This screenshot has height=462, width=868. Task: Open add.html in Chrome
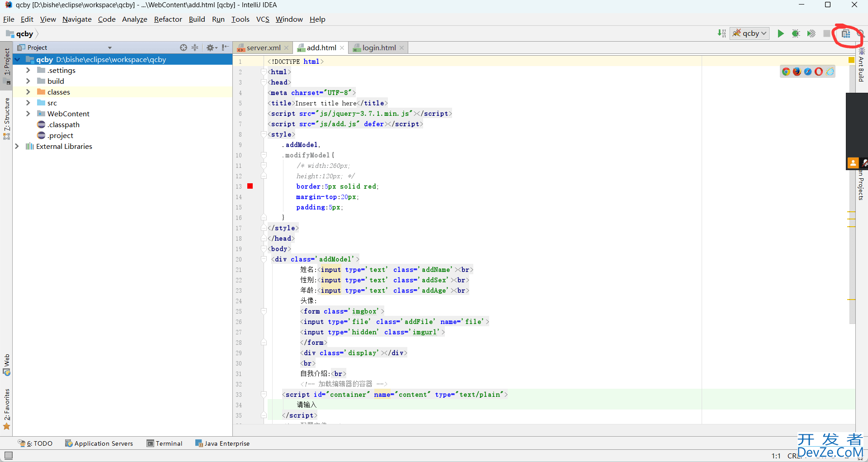786,71
